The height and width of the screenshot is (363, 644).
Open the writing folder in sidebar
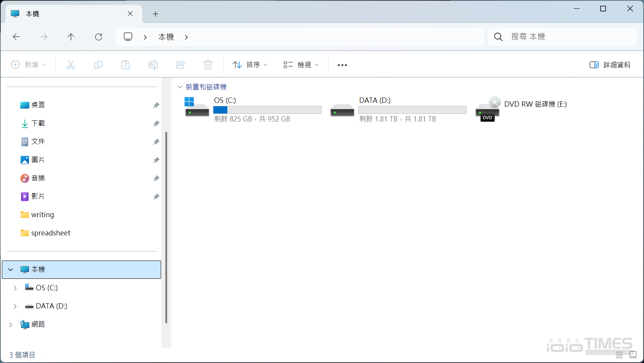42,215
